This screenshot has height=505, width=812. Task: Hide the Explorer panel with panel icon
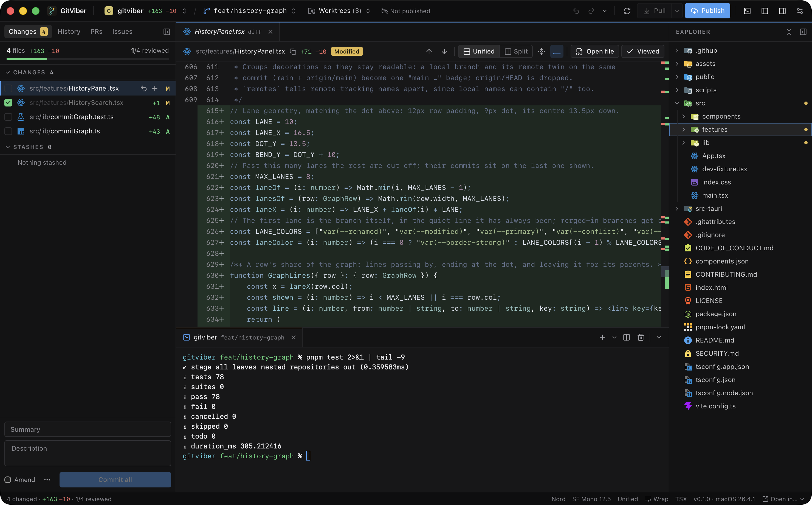pos(803,32)
